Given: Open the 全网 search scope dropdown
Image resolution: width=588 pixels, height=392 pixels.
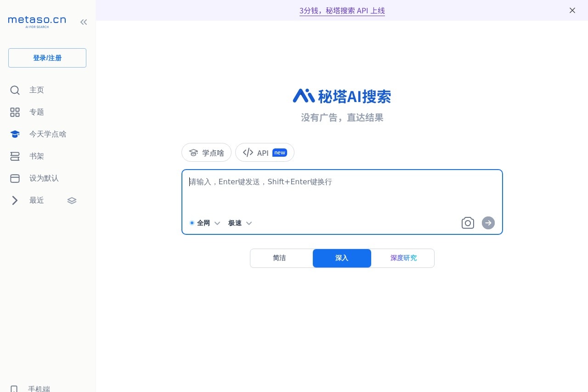Looking at the screenshot, I should pos(205,223).
